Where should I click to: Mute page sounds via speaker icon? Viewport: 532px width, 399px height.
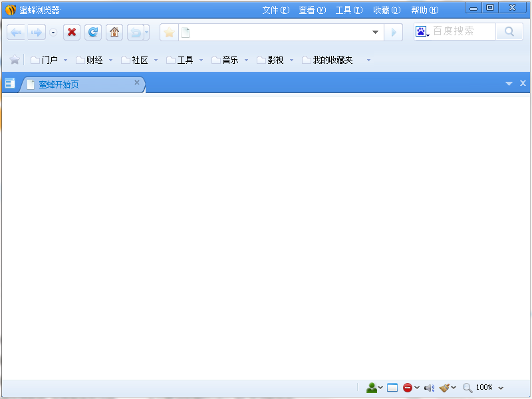pyautogui.click(x=428, y=388)
